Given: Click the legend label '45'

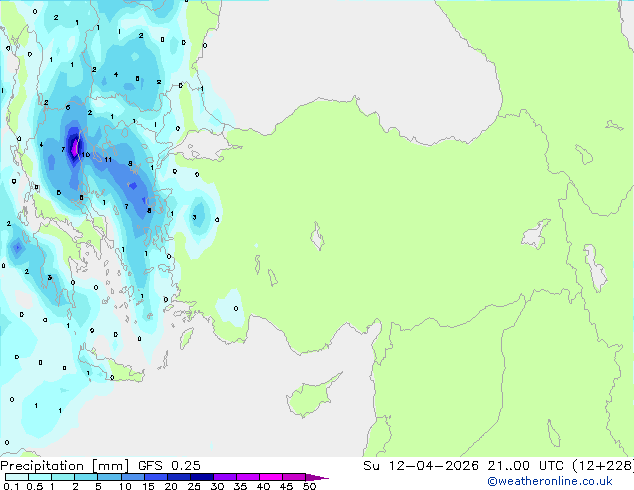Looking at the screenshot, I should click(286, 486).
